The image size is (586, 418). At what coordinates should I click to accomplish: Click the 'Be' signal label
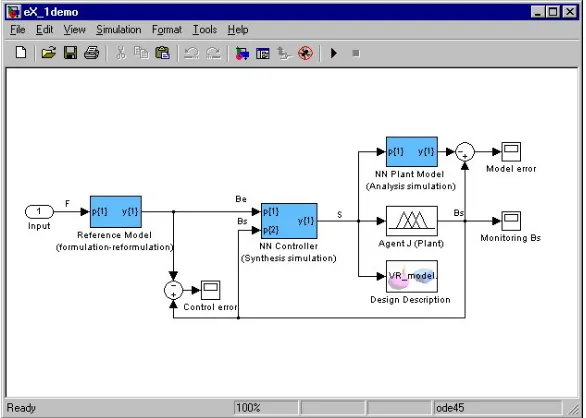(241, 199)
